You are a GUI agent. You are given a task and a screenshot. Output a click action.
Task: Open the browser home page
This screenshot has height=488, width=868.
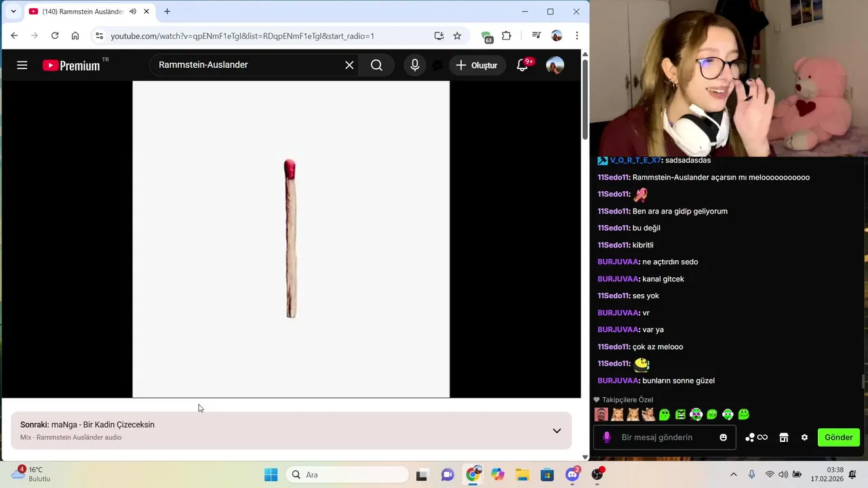pos(75,36)
